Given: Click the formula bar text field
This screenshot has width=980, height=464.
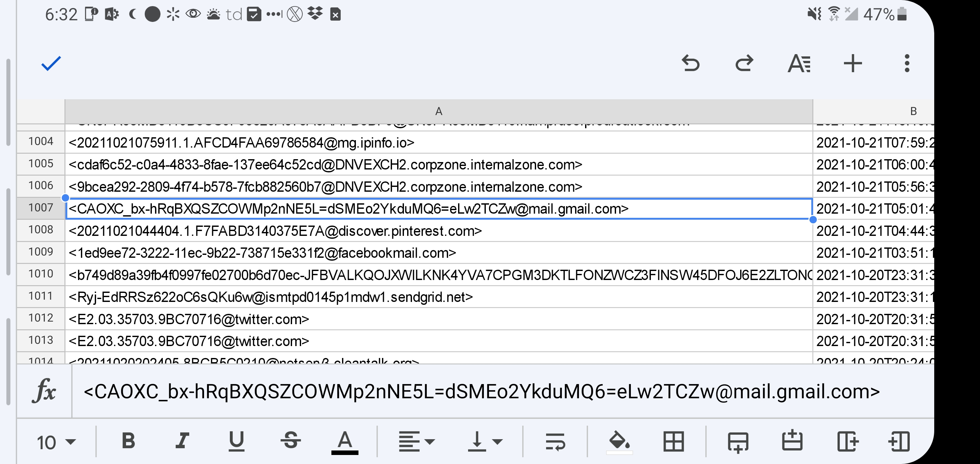Looking at the screenshot, I should [481, 392].
